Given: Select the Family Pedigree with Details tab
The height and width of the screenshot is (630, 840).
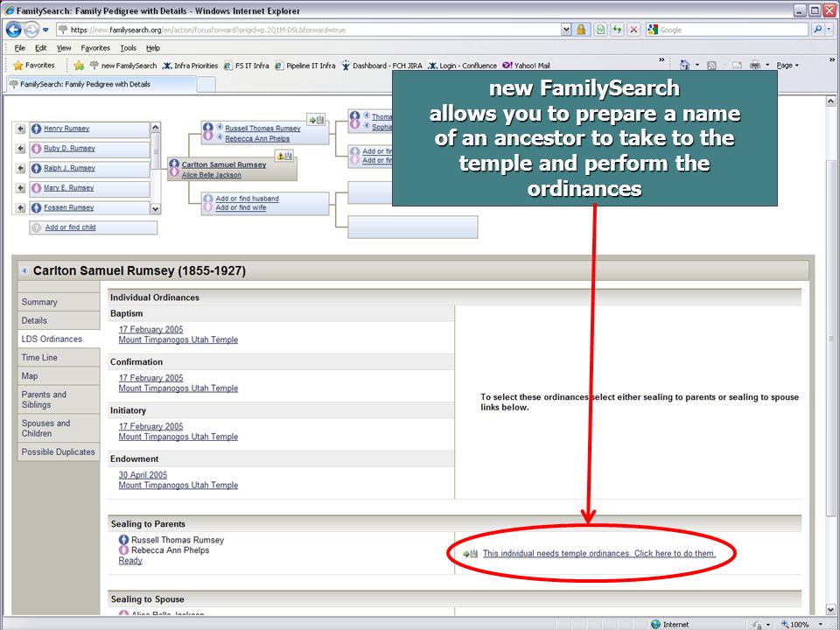Looking at the screenshot, I should tap(101, 84).
